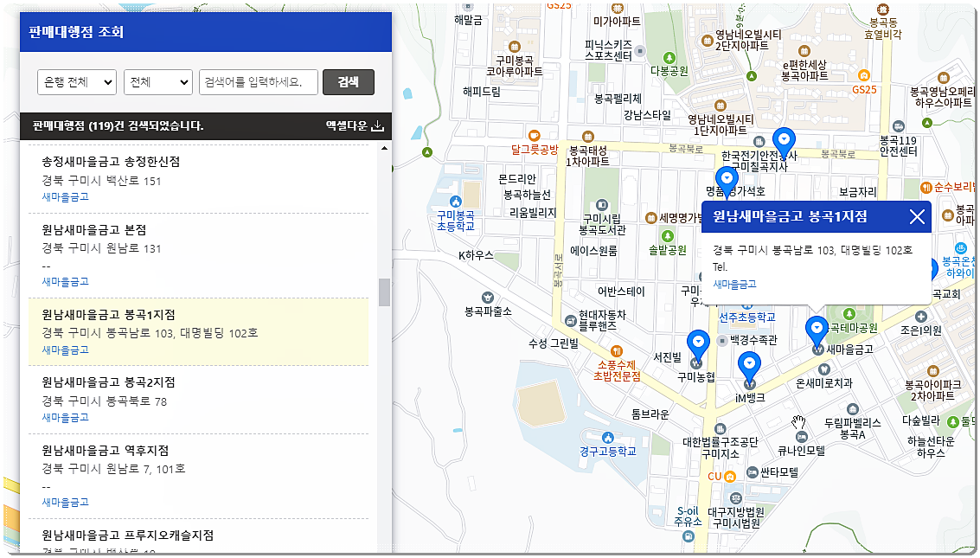Click the 봉곡119안전센터 icon
980x558 pixels.
898,126
